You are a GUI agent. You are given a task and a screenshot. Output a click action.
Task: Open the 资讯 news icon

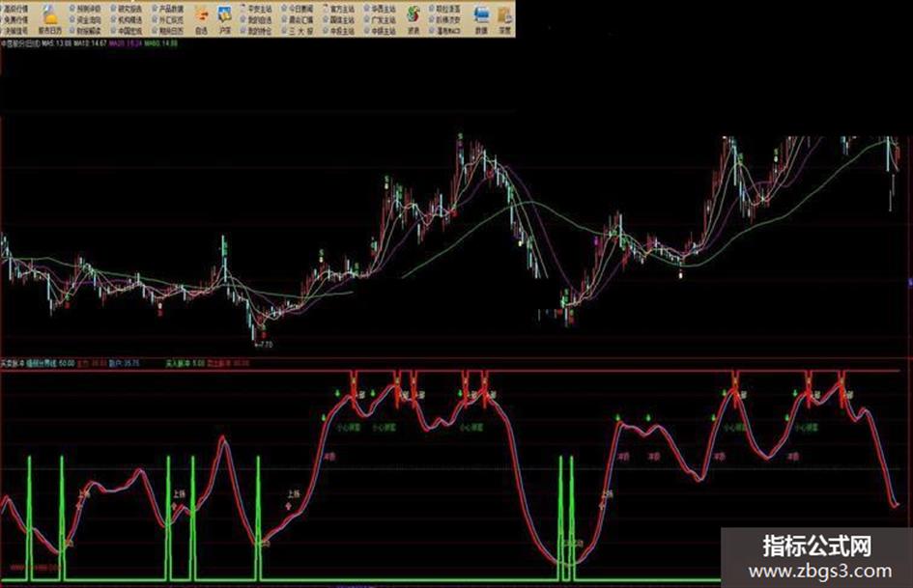414,20
